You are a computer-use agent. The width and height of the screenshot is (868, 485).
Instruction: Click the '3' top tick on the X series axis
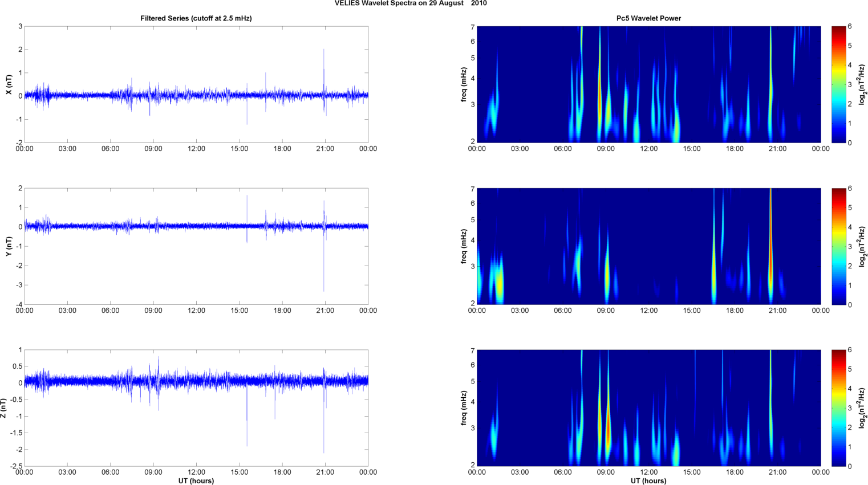pyautogui.click(x=21, y=26)
